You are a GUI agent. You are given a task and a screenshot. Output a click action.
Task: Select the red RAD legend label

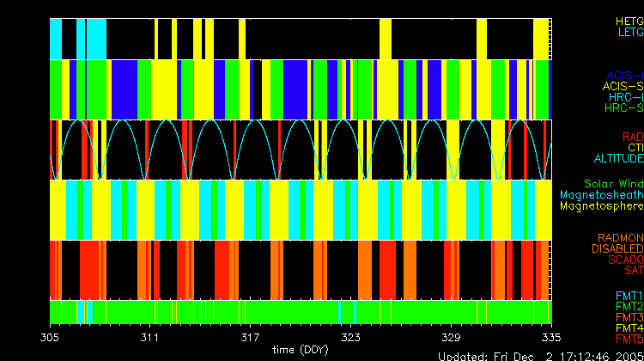(632, 137)
